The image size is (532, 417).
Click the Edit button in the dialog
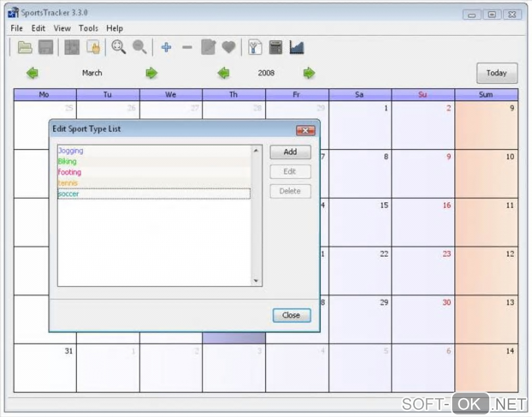coord(290,172)
